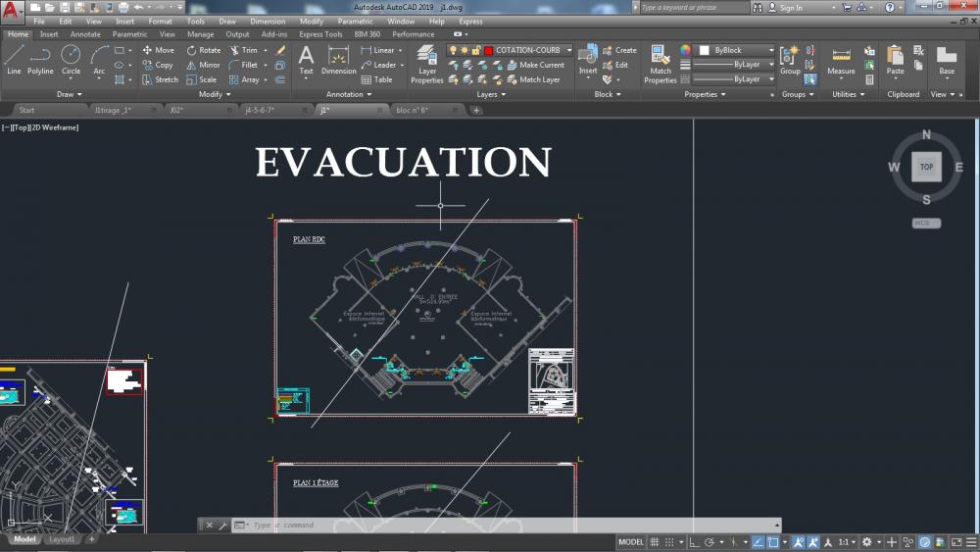Select the Line drawing tool
The height and width of the screenshot is (552, 980).
coord(14,60)
